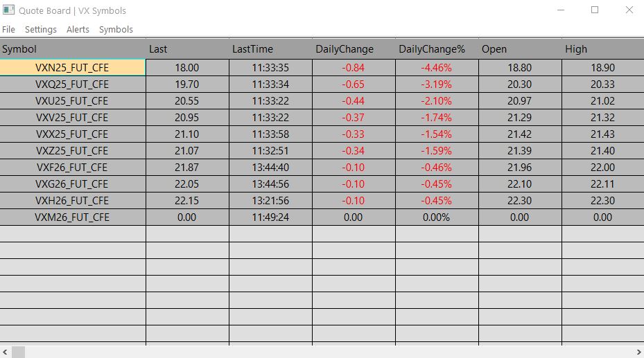Maximize the Quote Board window
This screenshot has width=644, height=358.
pos(594,10)
